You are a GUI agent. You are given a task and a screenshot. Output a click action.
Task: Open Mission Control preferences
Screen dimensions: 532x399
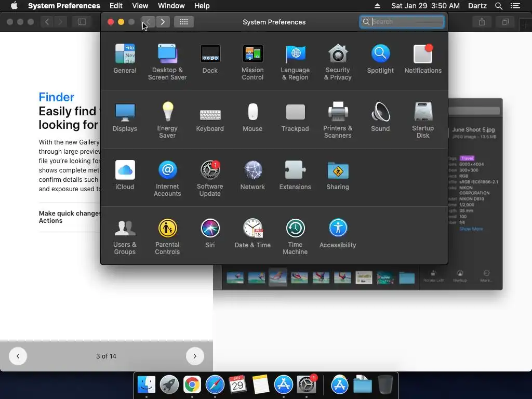tap(252, 62)
